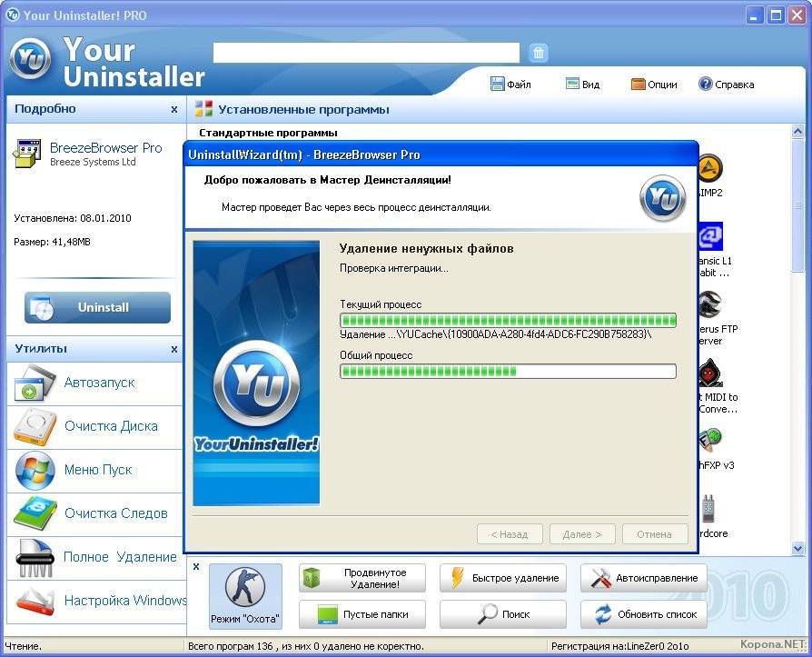
Task: Close the Утилиты panel
Action: point(174,349)
